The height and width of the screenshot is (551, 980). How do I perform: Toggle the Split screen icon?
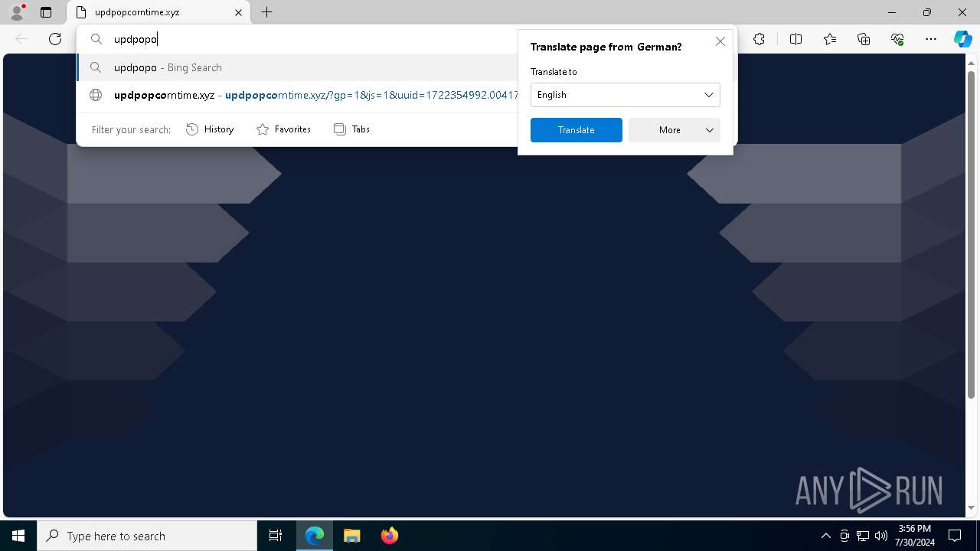[x=795, y=39]
